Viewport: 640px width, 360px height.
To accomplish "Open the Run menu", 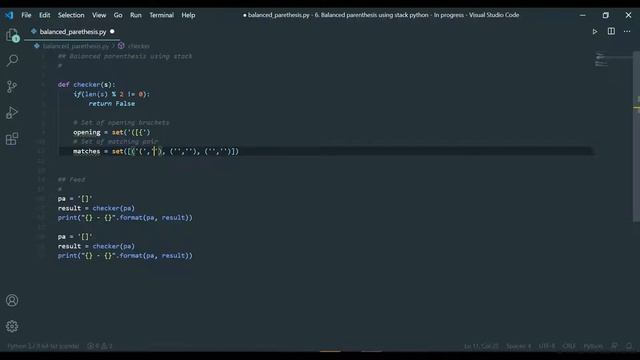I will pos(136,15).
